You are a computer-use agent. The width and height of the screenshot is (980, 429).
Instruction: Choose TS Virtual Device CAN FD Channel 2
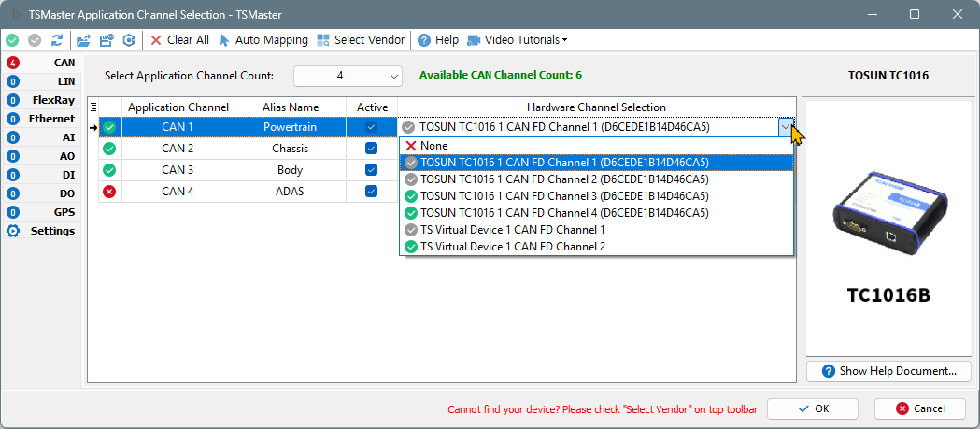[x=596, y=247]
